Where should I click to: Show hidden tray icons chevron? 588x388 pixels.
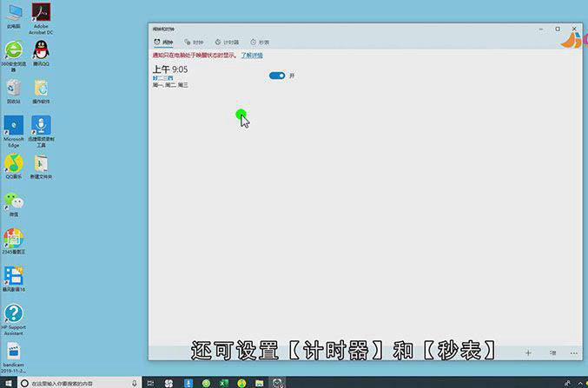(581, 383)
